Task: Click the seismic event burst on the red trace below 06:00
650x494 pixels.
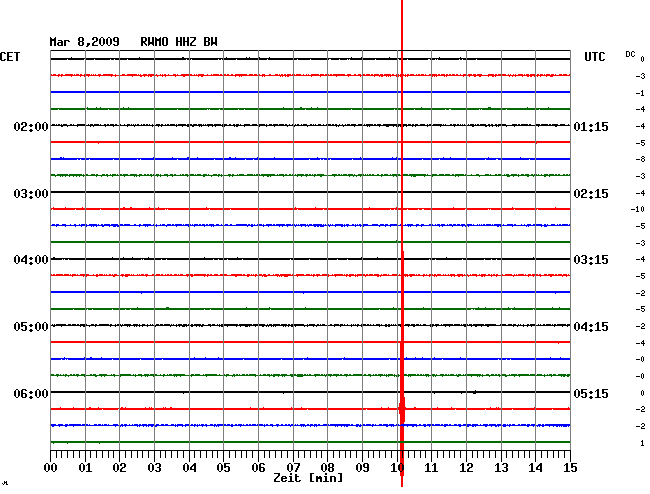Action: pos(402,409)
